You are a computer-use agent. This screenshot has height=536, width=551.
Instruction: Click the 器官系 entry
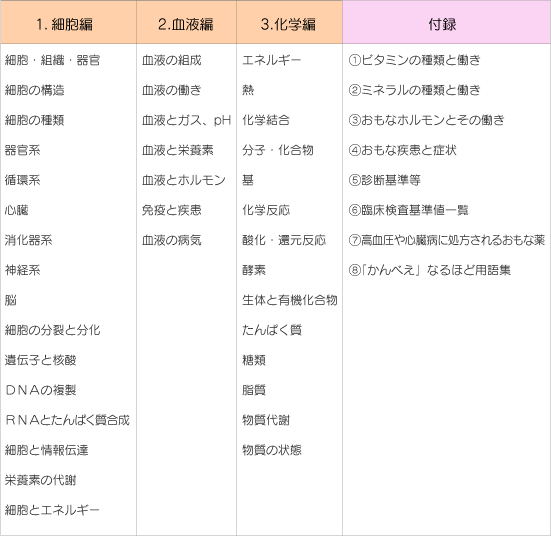(x=22, y=150)
